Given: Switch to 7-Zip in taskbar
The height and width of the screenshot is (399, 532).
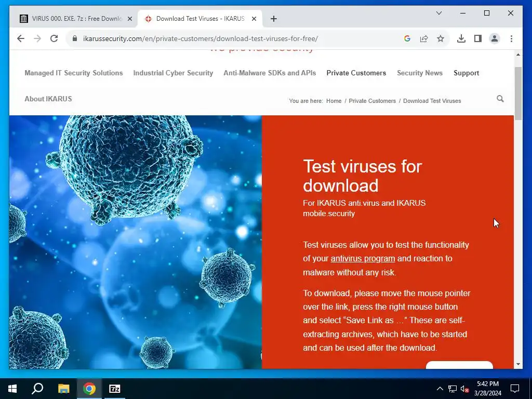Looking at the screenshot, I should pos(115,389).
